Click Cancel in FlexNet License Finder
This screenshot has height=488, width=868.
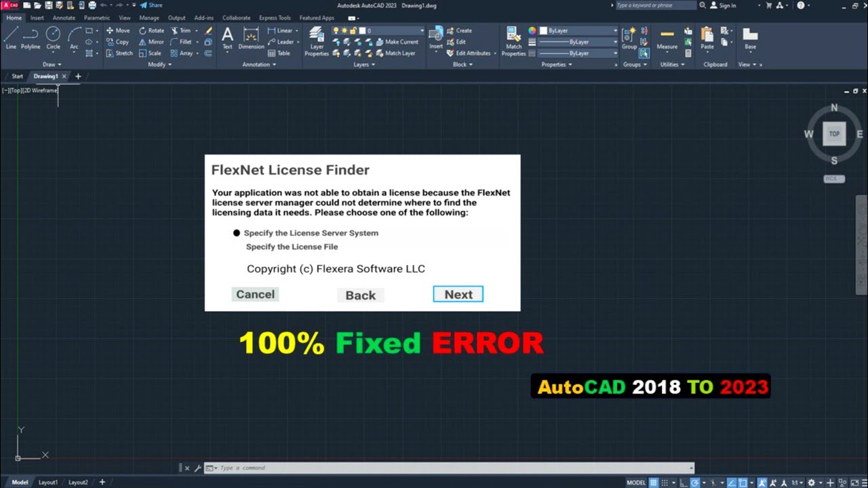[x=255, y=294]
